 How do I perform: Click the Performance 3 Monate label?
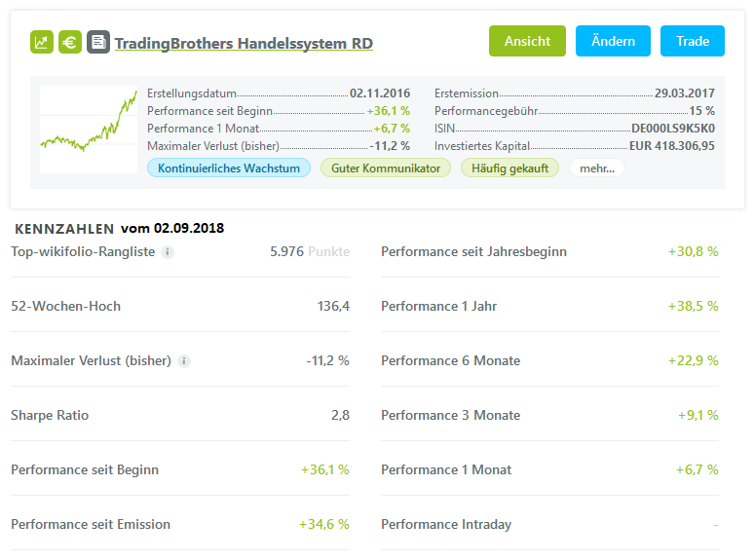point(451,415)
